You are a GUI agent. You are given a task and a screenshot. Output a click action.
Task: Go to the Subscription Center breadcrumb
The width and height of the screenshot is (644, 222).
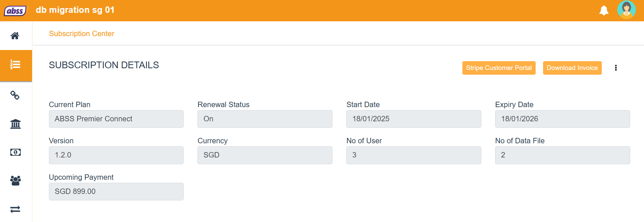pos(82,34)
